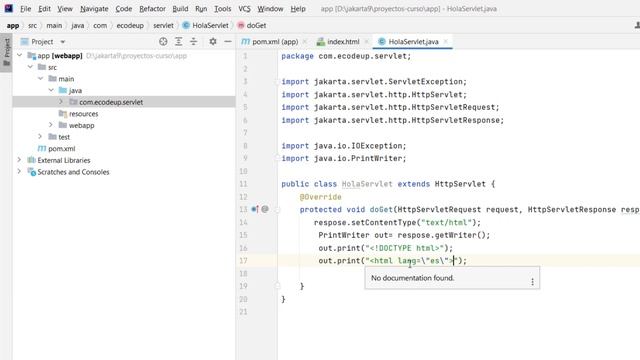Click the Expand All icon in Project toolbar

(x=178, y=41)
